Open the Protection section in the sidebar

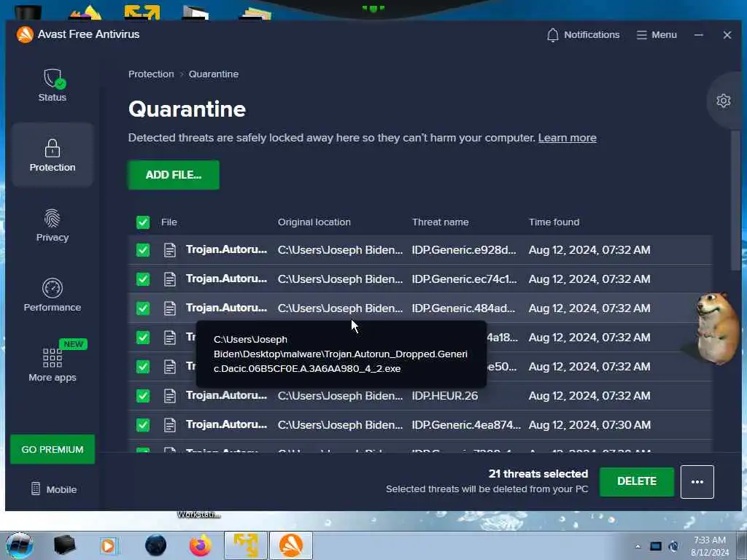click(x=53, y=155)
